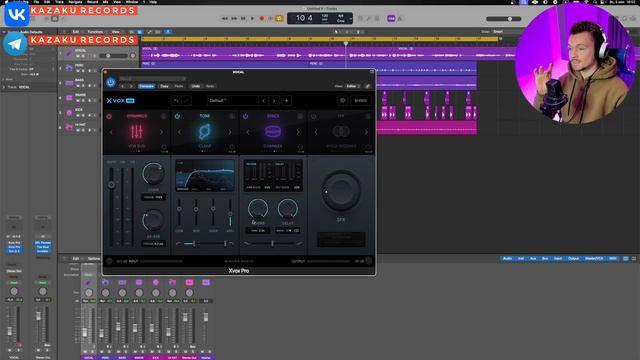
Task: Click the Output filter in mixer header
Action: click(x=573, y=258)
